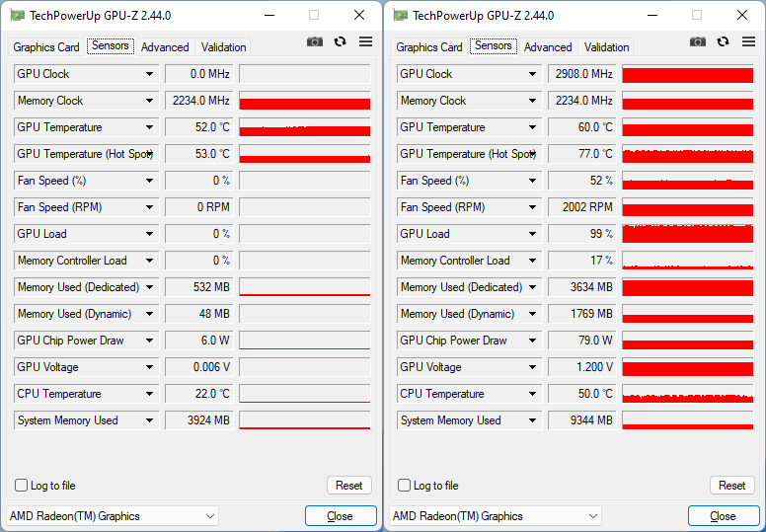Click Hot Spot temperature graph in right window
766x532 pixels.
point(688,154)
